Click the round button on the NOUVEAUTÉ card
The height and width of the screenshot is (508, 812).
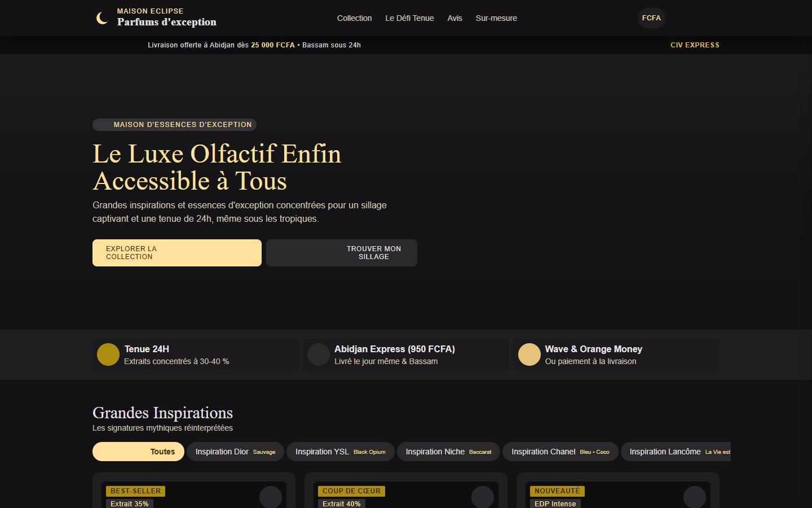coord(695,497)
